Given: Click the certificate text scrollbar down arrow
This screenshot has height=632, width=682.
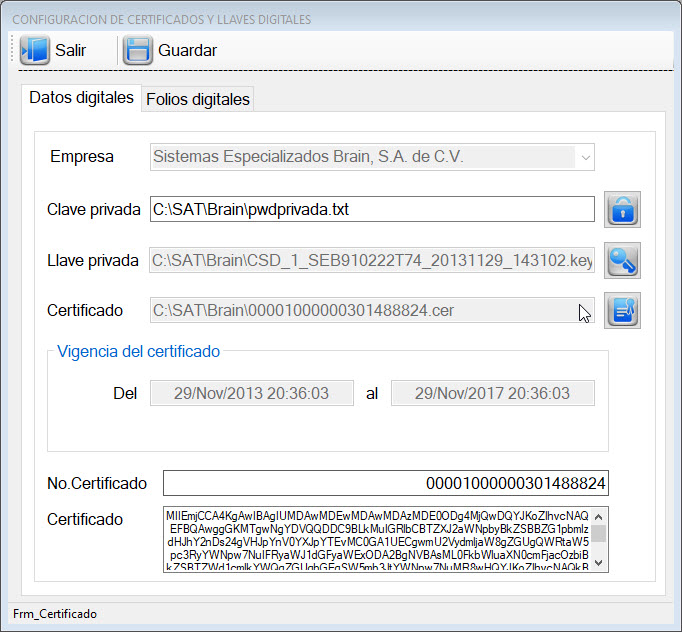Looking at the screenshot, I should (x=598, y=563).
